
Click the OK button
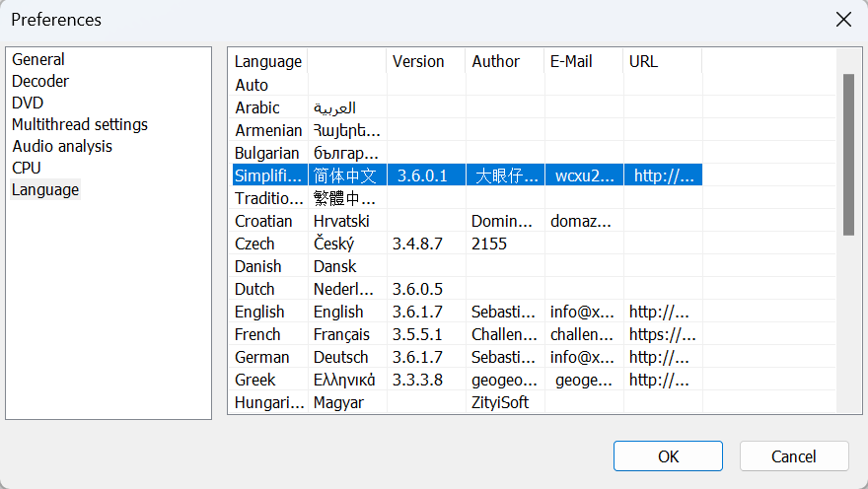click(x=668, y=456)
